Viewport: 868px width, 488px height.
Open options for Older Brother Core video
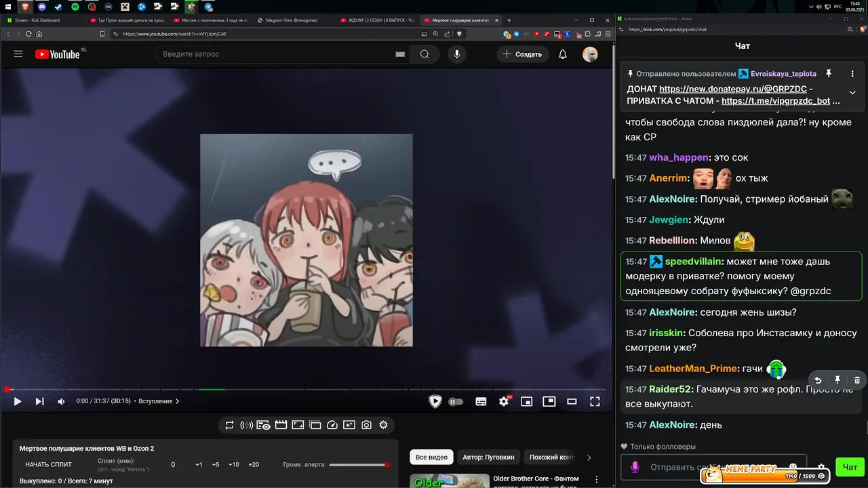(597, 480)
